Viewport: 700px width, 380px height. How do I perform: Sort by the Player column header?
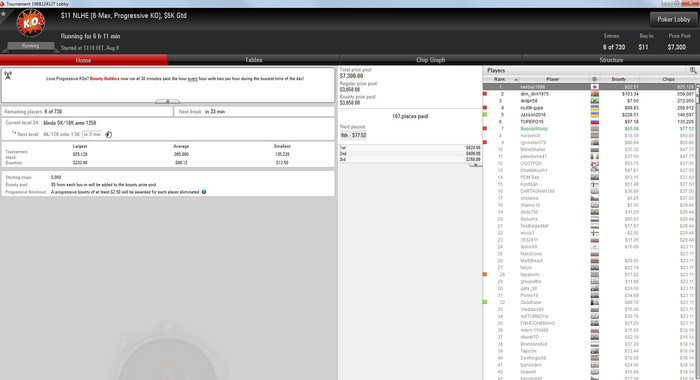(x=553, y=79)
